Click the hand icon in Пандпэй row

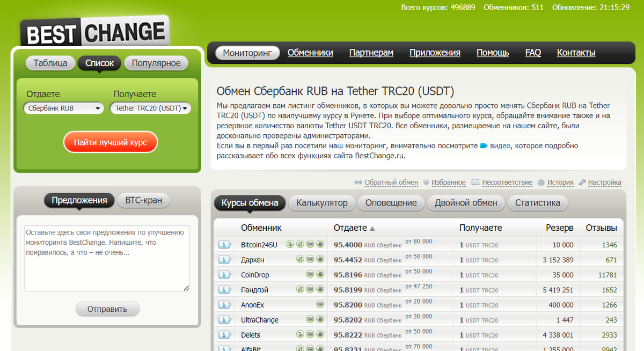(320, 289)
